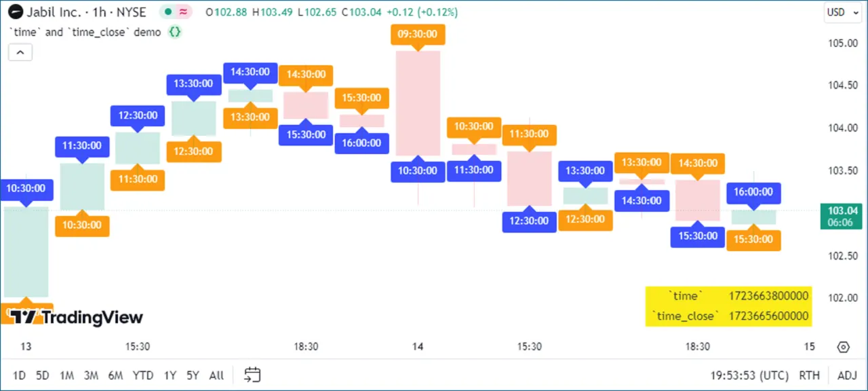Switch to the 6M range

[x=115, y=375]
